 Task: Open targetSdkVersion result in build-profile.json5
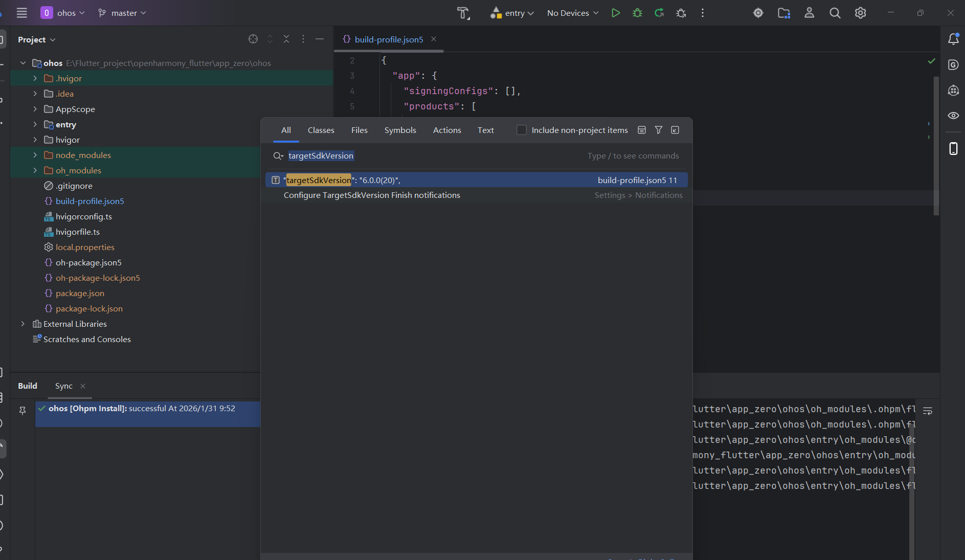(x=476, y=180)
